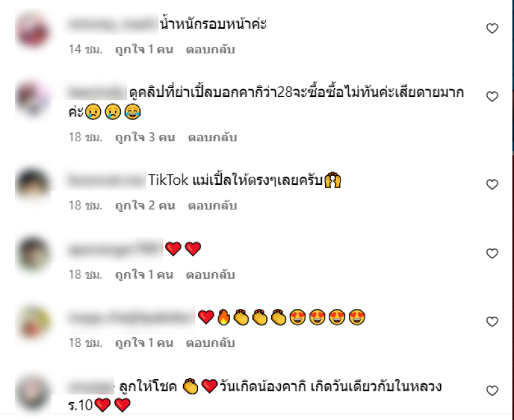The image size is (514, 420).
Task: Click the blurred username before ดูคลิปที่ย่าเปิ้ล comment
Action: [x=97, y=92]
